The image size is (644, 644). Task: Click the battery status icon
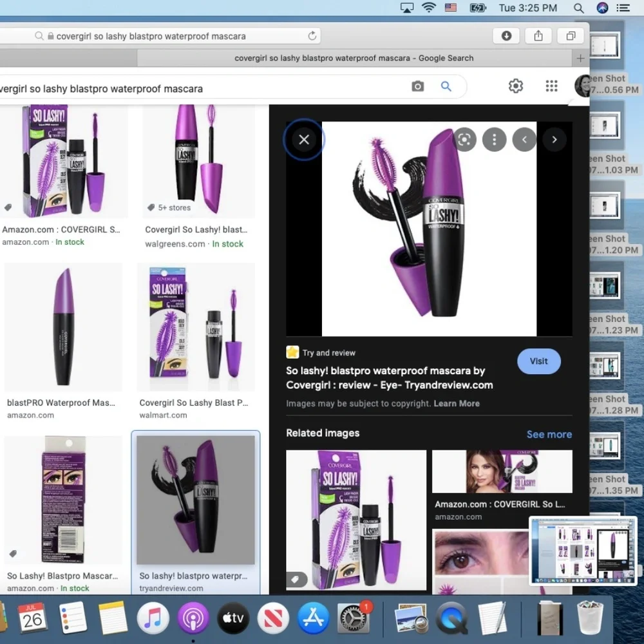click(478, 8)
